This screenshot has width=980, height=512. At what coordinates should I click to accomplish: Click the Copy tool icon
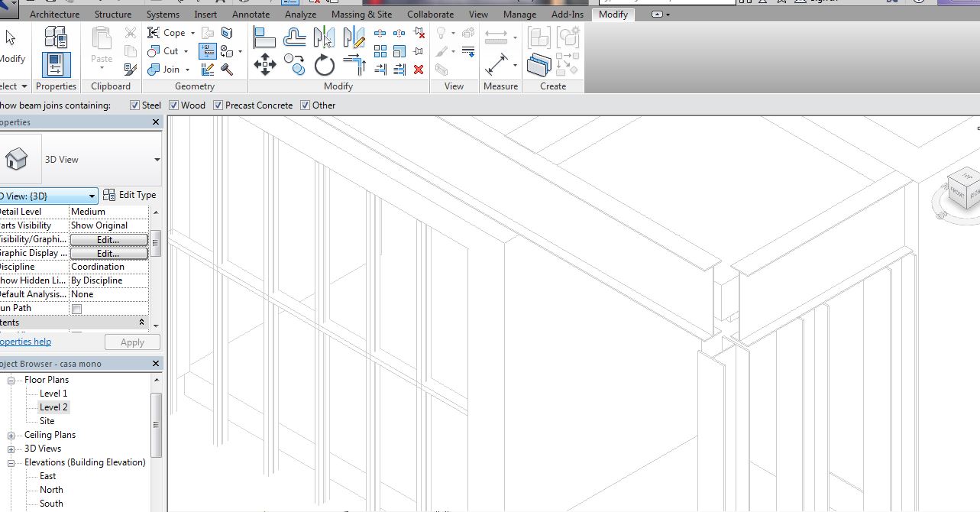click(295, 65)
